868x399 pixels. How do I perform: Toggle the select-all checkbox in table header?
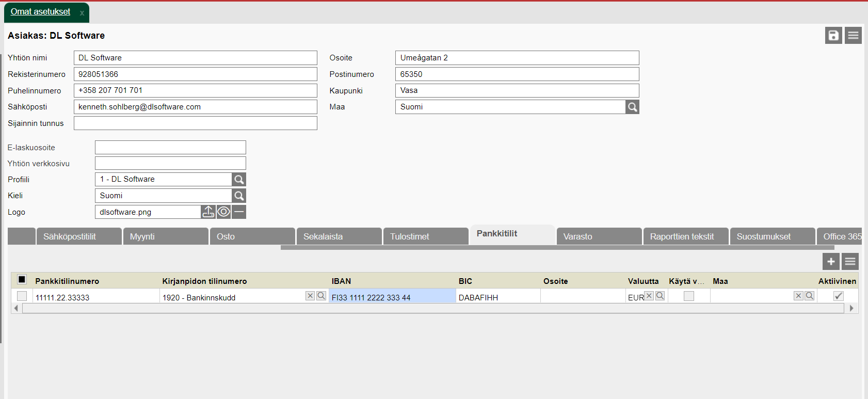22,279
